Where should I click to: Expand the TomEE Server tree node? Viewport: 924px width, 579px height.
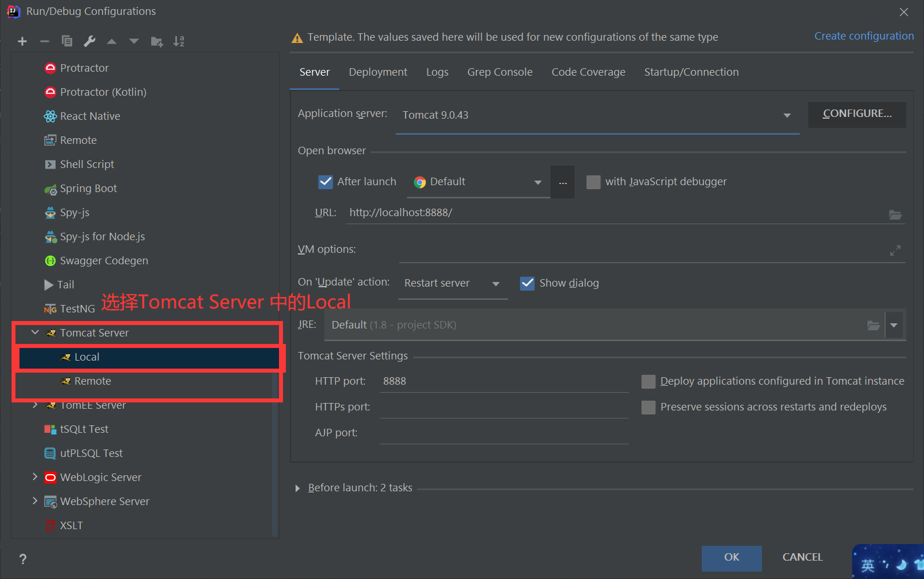35,405
